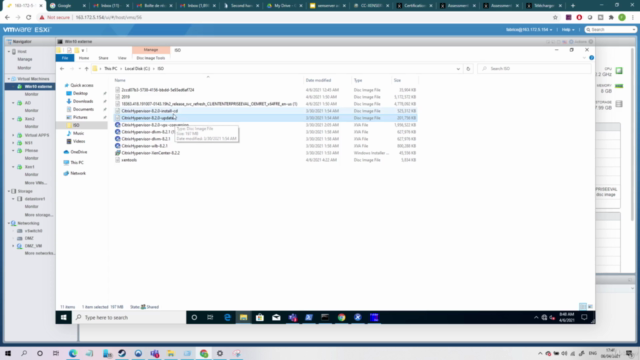
Task: Collapse the AD VM tree node
Action: pyautogui.click(x=13, y=103)
